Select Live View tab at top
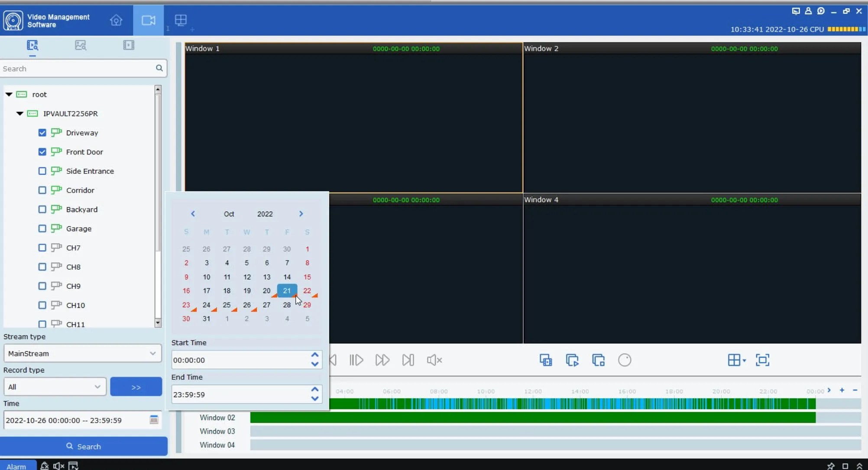The height and width of the screenshot is (470, 868). [149, 20]
